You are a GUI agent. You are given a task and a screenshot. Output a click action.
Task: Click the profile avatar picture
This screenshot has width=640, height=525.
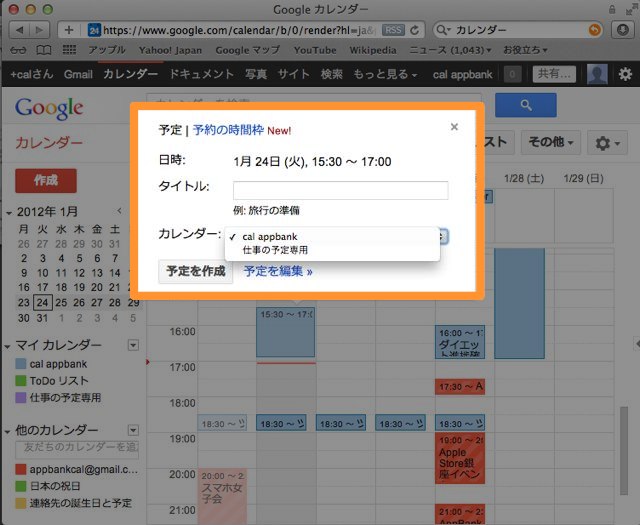(x=597, y=74)
